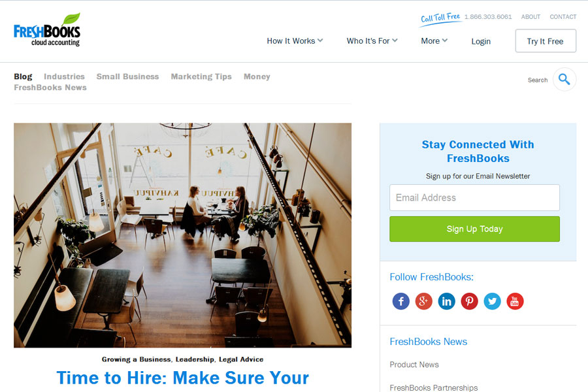The height and width of the screenshot is (392, 588).
Task: Open the Pinterest social icon
Action: pos(470,301)
